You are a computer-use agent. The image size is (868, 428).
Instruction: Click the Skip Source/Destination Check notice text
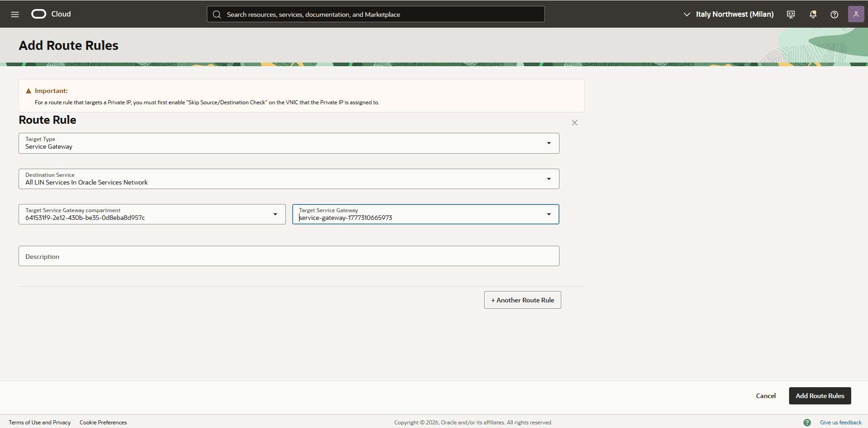pos(207,102)
